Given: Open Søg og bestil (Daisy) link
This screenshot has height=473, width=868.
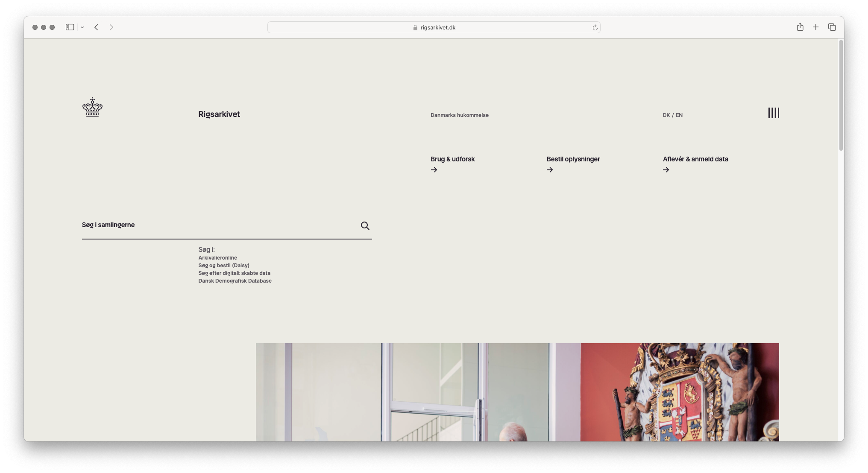Looking at the screenshot, I should (x=224, y=266).
